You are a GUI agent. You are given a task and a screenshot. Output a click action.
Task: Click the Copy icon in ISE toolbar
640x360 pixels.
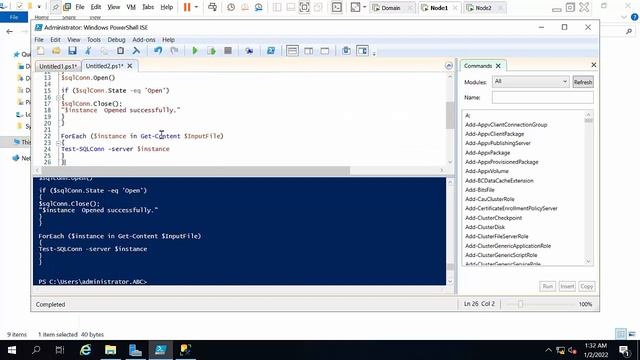coord(104,51)
